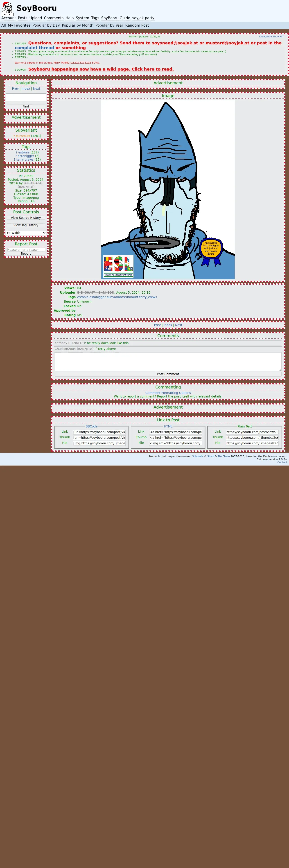Image resolution: width=289 pixels, height=868 pixels.
Task: Open Comments in the top menu bar
Action: (x=54, y=18)
